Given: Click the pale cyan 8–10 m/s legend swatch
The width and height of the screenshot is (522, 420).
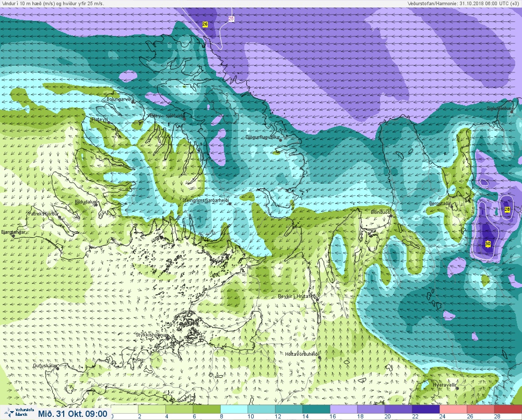Looking at the screenshot, I should click(x=234, y=409).
